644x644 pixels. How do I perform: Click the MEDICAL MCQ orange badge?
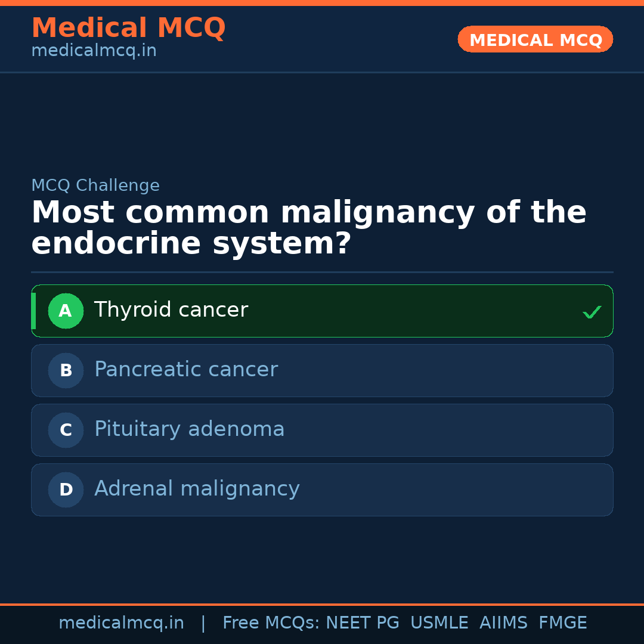pyautogui.click(x=535, y=39)
